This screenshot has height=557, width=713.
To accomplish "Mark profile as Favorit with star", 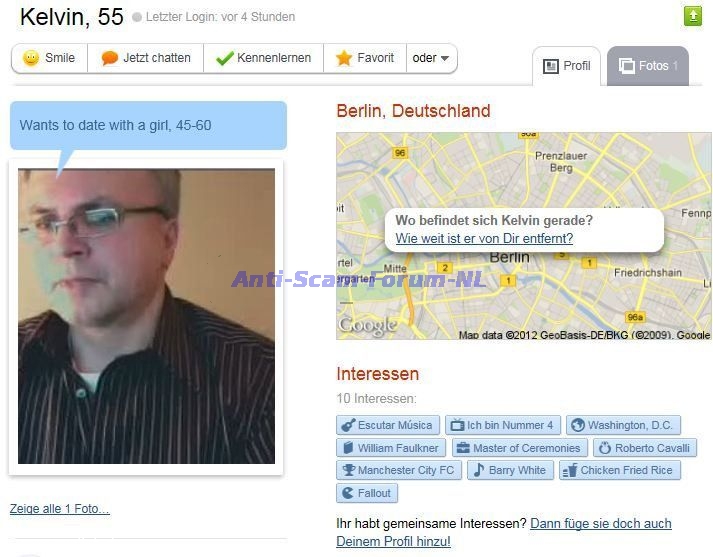I will coord(365,58).
